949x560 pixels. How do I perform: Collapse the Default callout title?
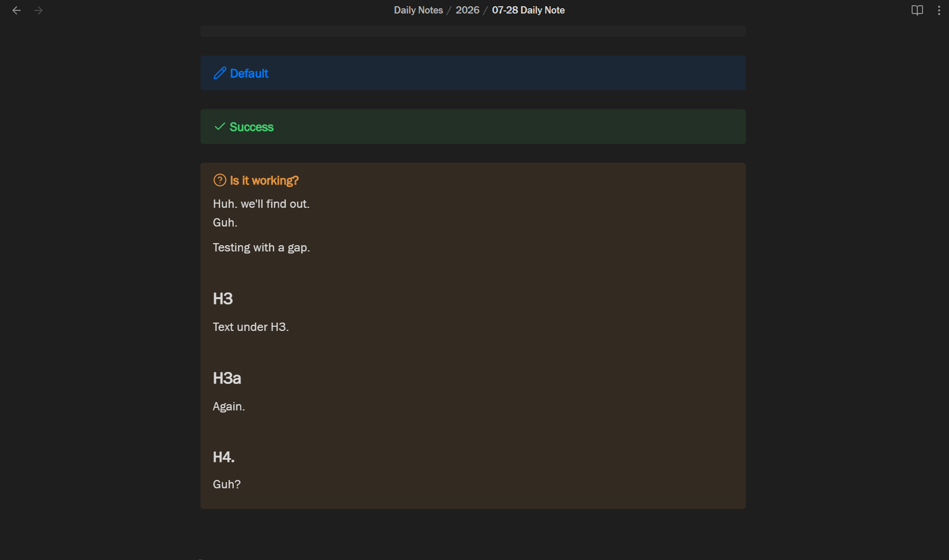pyautogui.click(x=249, y=73)
